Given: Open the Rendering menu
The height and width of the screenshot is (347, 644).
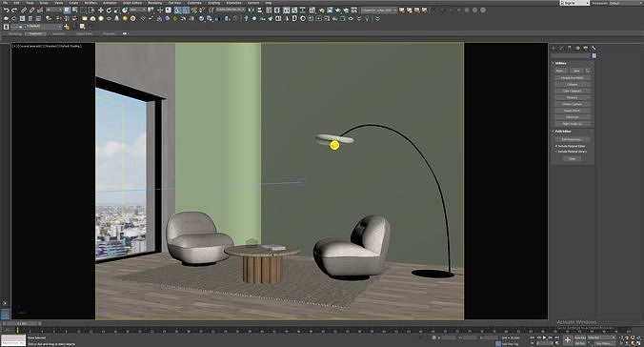Looking at the screenshot, I should pyautogui.click(x=155, y=3).
